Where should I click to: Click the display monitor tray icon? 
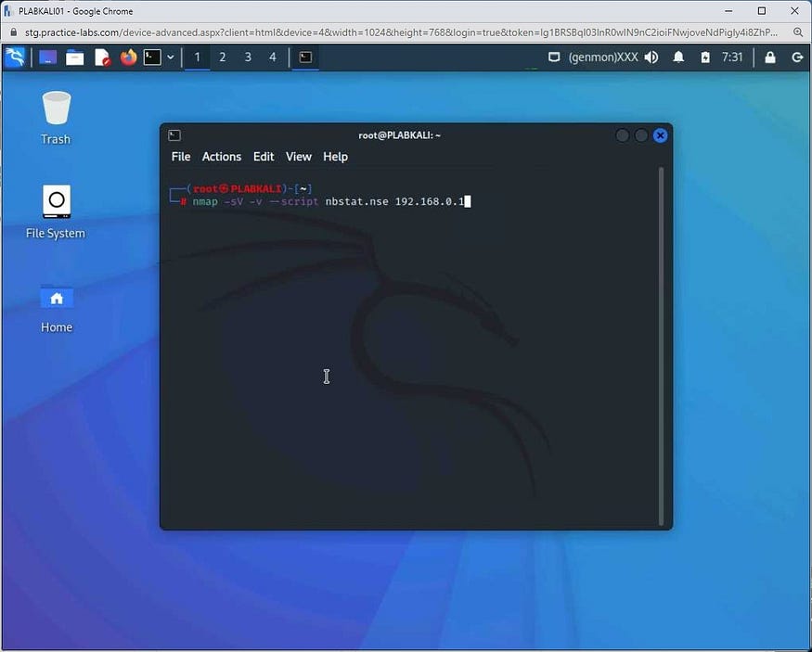(554, 57)
